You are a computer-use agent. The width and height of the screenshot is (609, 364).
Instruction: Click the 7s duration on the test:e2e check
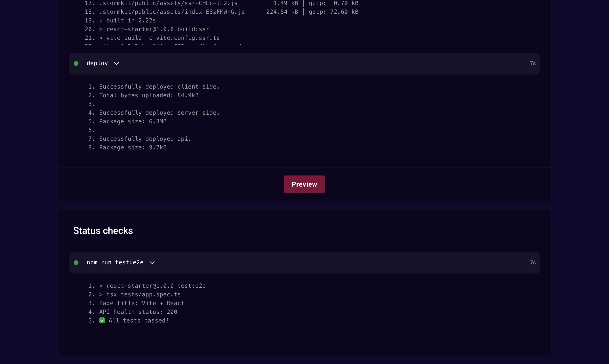tap(532, 262)
